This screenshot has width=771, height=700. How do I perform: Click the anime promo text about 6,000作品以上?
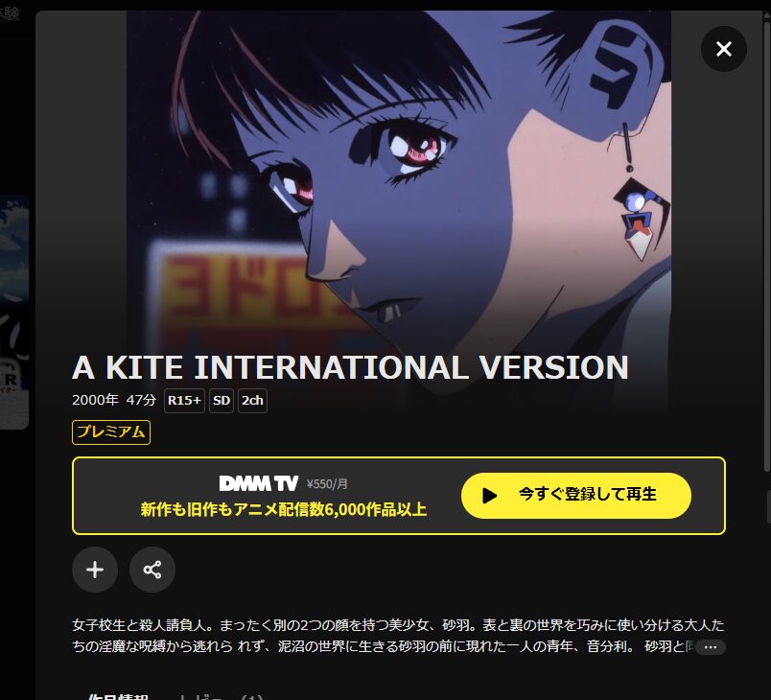click(x=284, y=509)
